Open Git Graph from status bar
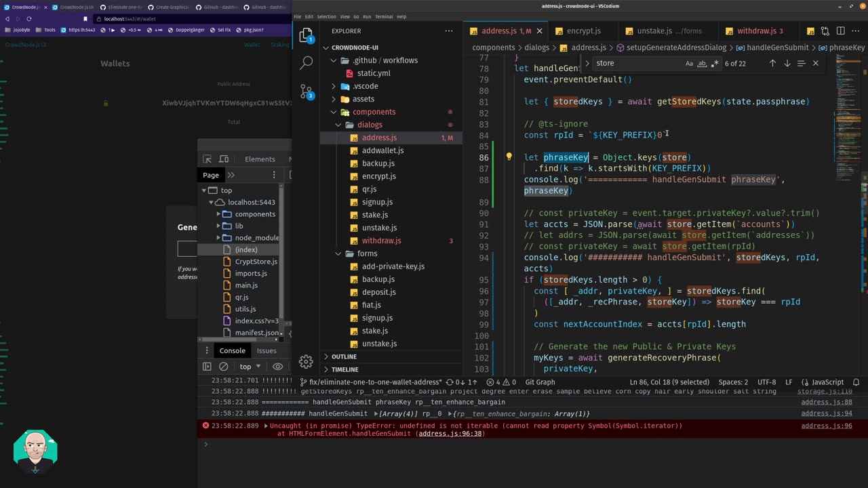 [x=540, y=382]
